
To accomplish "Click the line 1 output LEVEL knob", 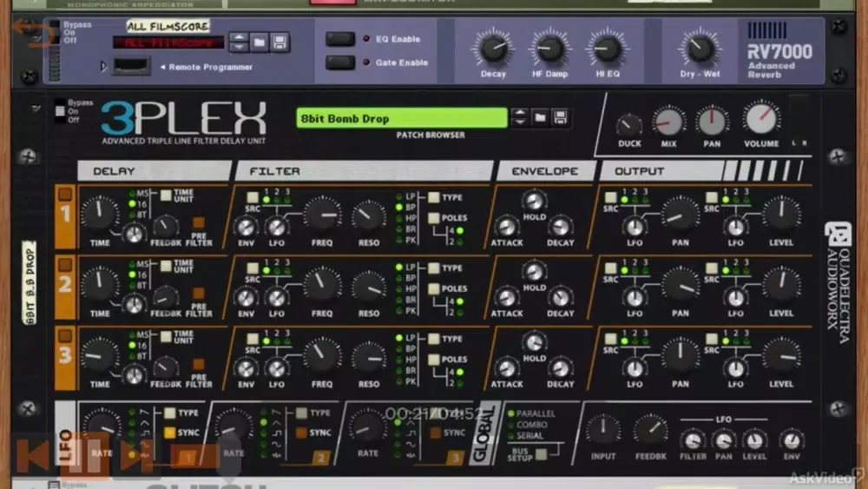I will [781, 215].
